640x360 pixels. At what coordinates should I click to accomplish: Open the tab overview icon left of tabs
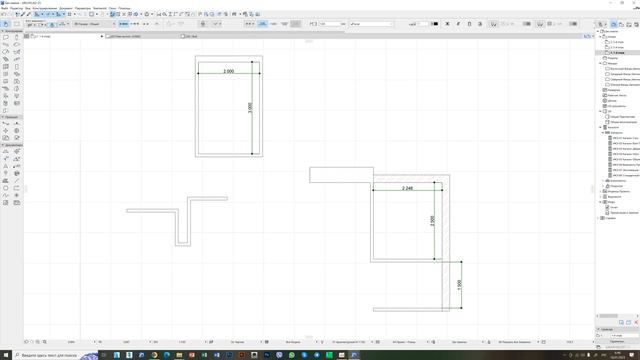(27, 36)
